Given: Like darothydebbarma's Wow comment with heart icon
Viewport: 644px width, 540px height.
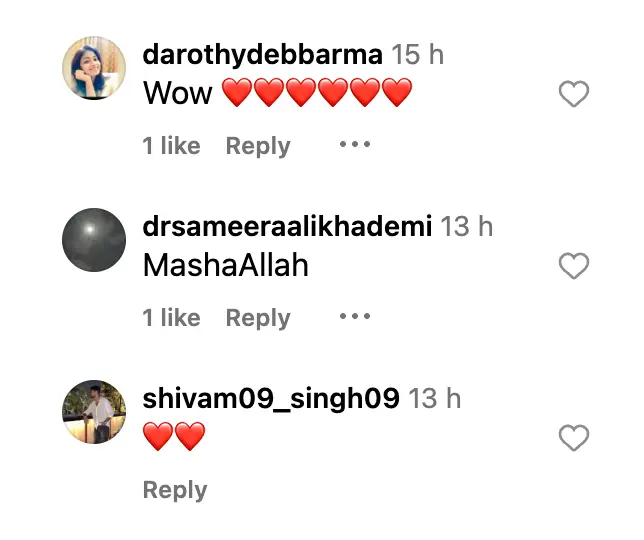Looking at the screenshot, I should click(574, 94).
